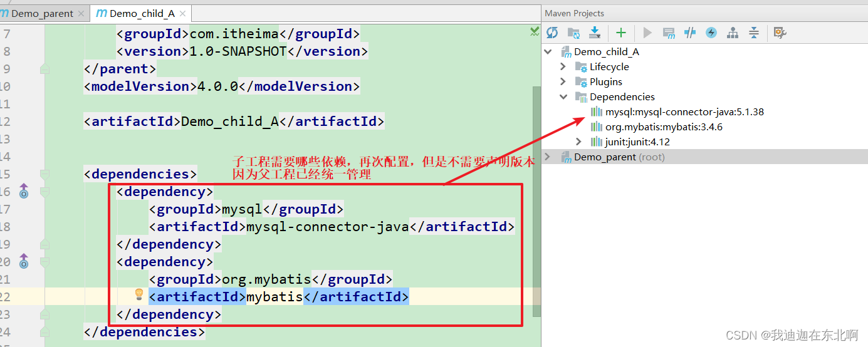The width and height of the screenshot is (868, 347).
Task: Click Demo_parent Maven module icon
Action: coord(565,157)
